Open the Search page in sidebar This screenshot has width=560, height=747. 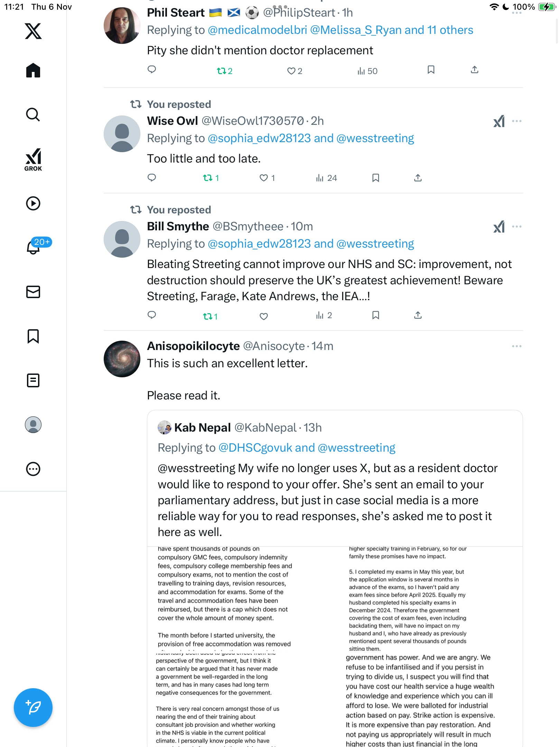[x=33, y=114]
